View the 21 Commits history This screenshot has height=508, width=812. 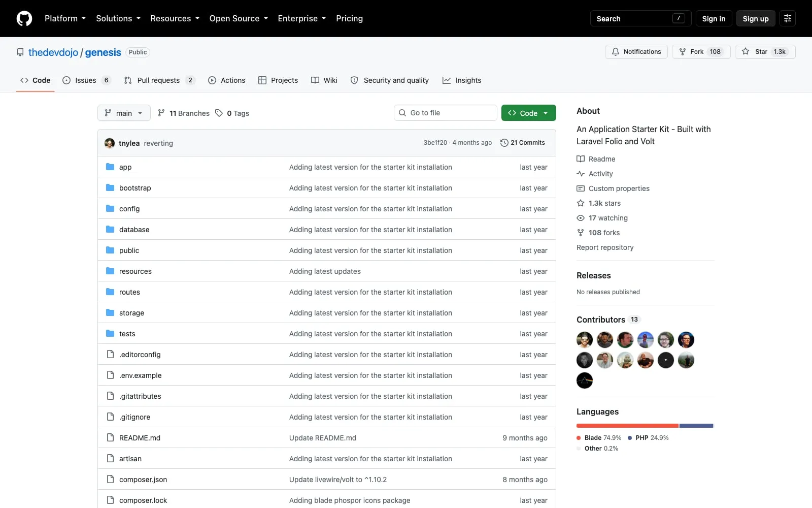click(x=523, y=143)
